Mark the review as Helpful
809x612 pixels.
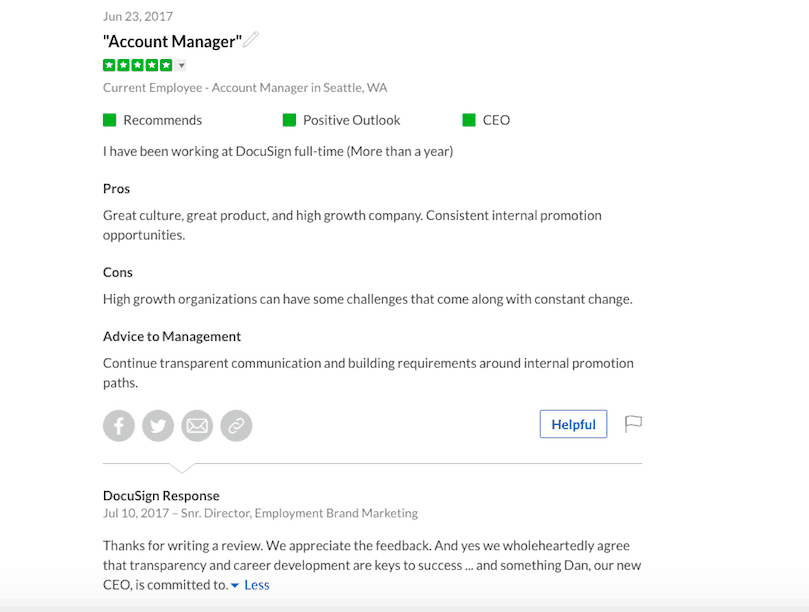pos(573,424)
